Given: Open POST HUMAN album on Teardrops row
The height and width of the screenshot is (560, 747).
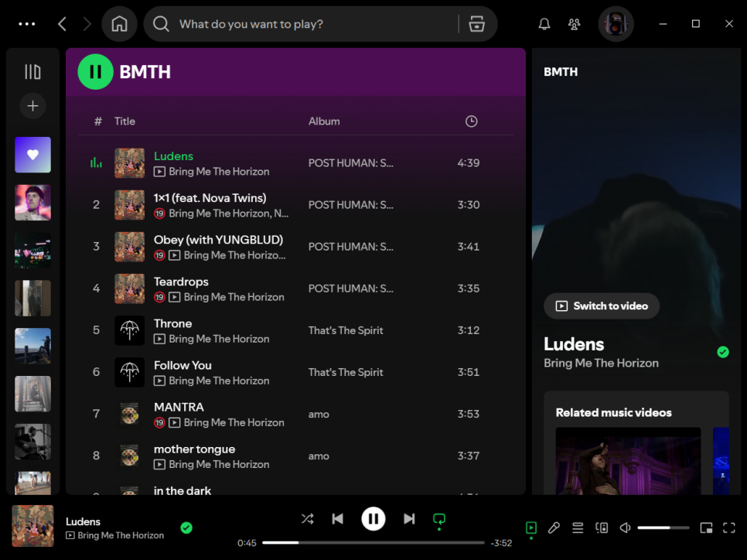Looking at the screenshot, I should pos(350,289).
